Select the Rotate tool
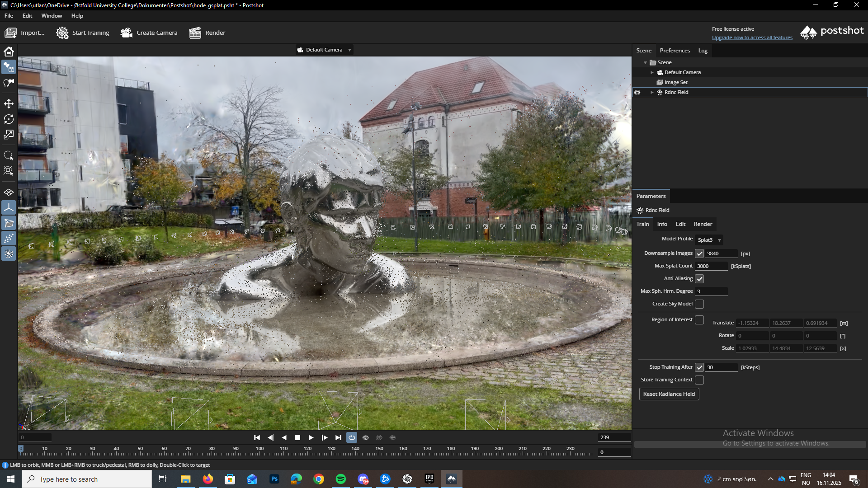This screenshot has width=868, height=488. pos(8,119)
